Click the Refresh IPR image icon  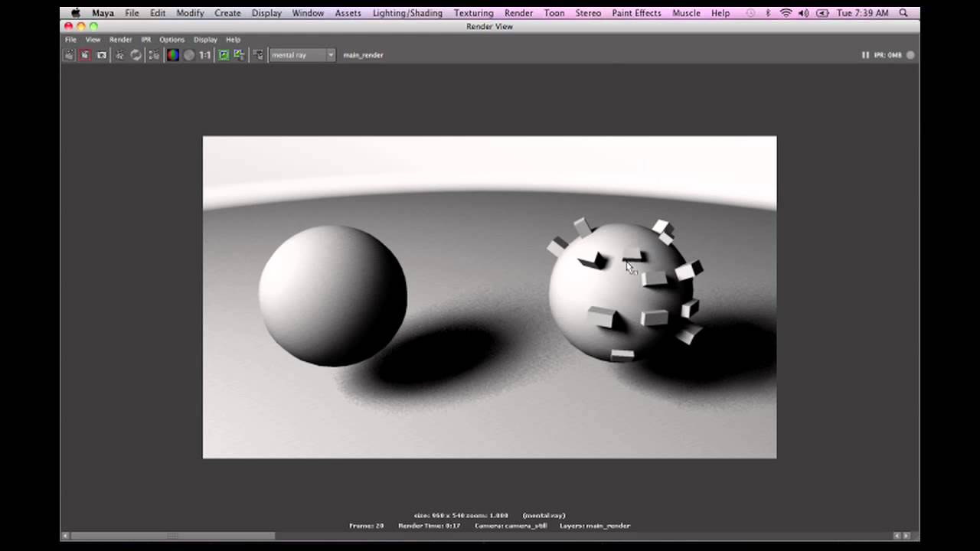[136, 55]
